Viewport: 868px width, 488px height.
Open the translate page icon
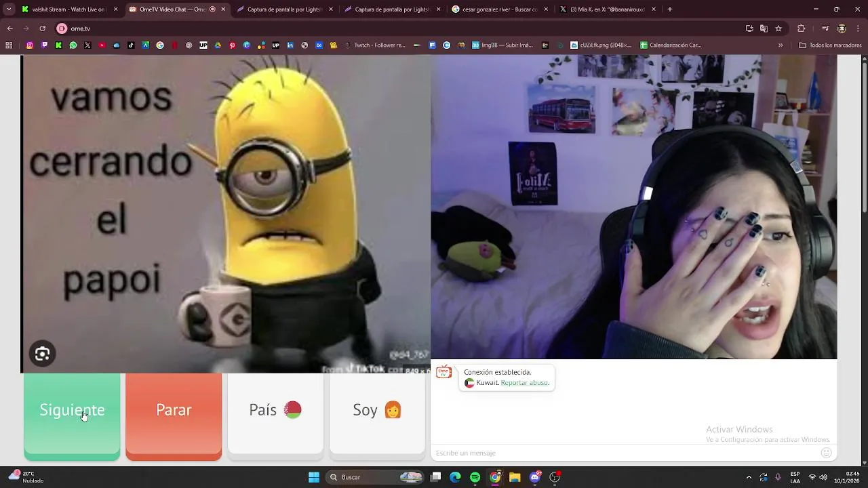pos(764,28)
